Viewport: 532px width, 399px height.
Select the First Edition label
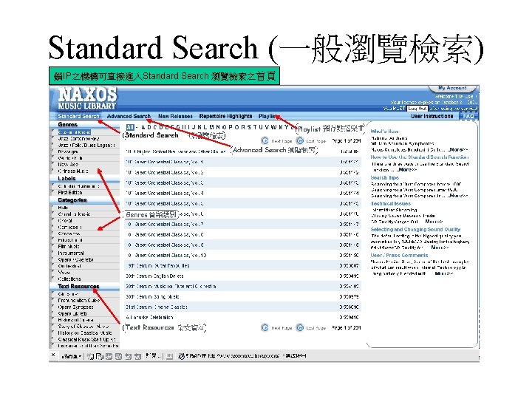[70, 193]
